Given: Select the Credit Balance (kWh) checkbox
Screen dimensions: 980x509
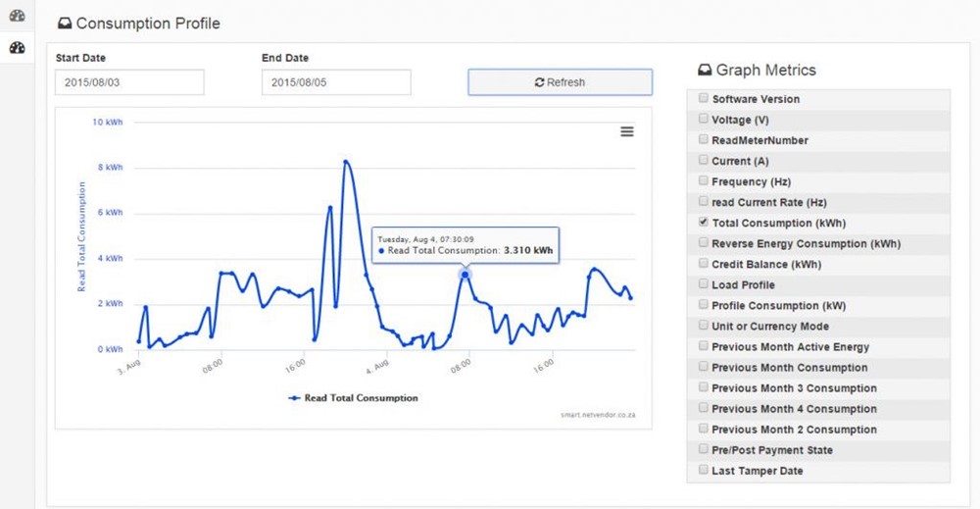Looking at the screenshot, I should pyautogui.click(x=704, y=264).
